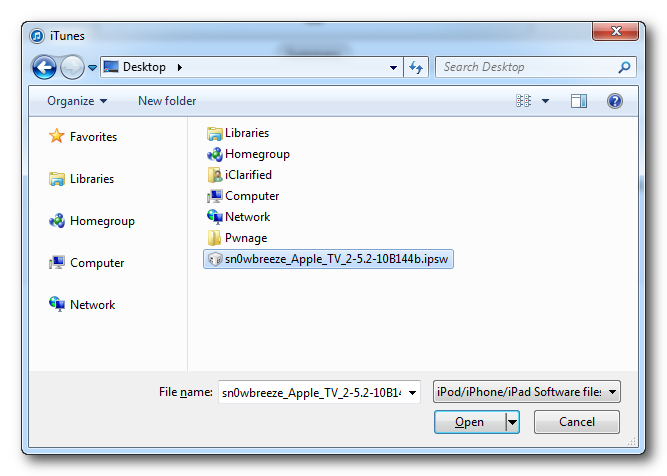Image resolution: width=667 pixels, height=476 pixels.
Task: Click the Network icon in the sidebar
Action: coord(57,304)
